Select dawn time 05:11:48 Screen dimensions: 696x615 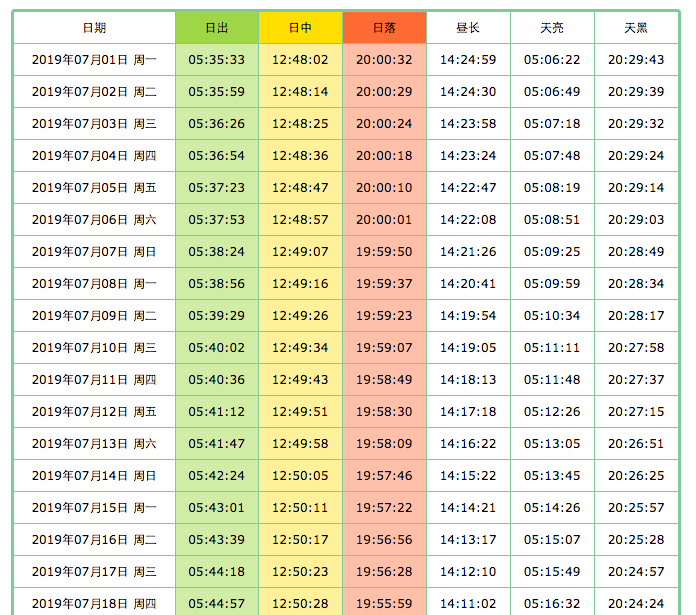tap(552, 380)
